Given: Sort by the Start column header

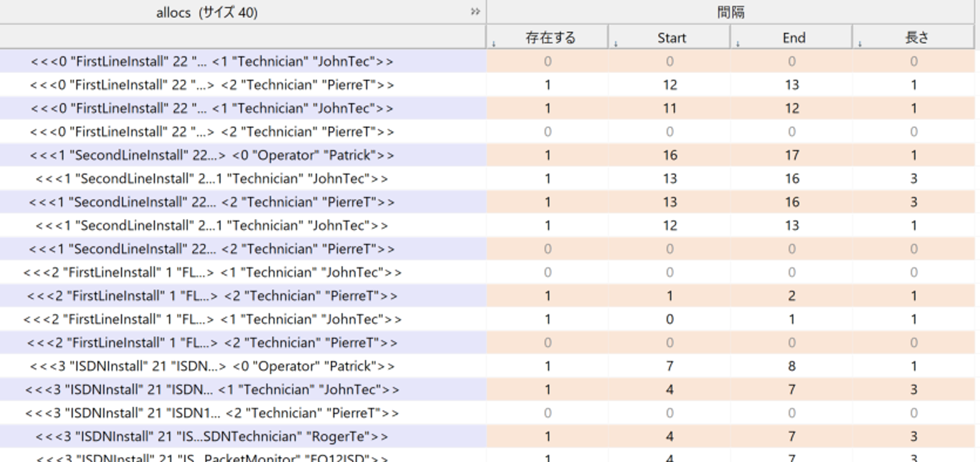Looking at the screenshot, I should point(669,38).
